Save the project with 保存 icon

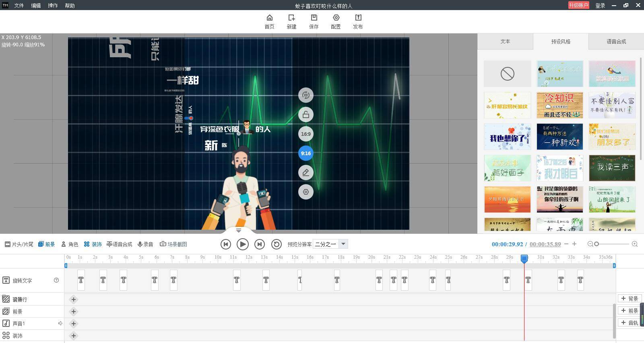tap(314, 18)
